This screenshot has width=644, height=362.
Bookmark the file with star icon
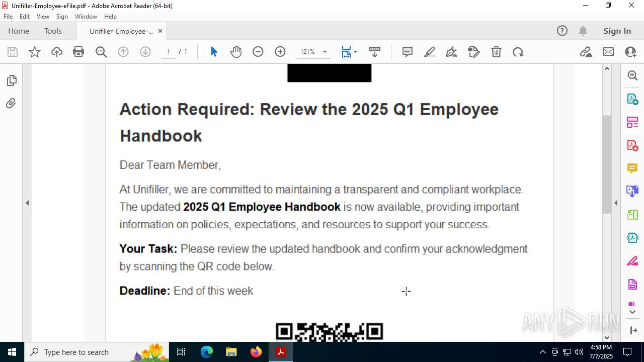[35, 52]
